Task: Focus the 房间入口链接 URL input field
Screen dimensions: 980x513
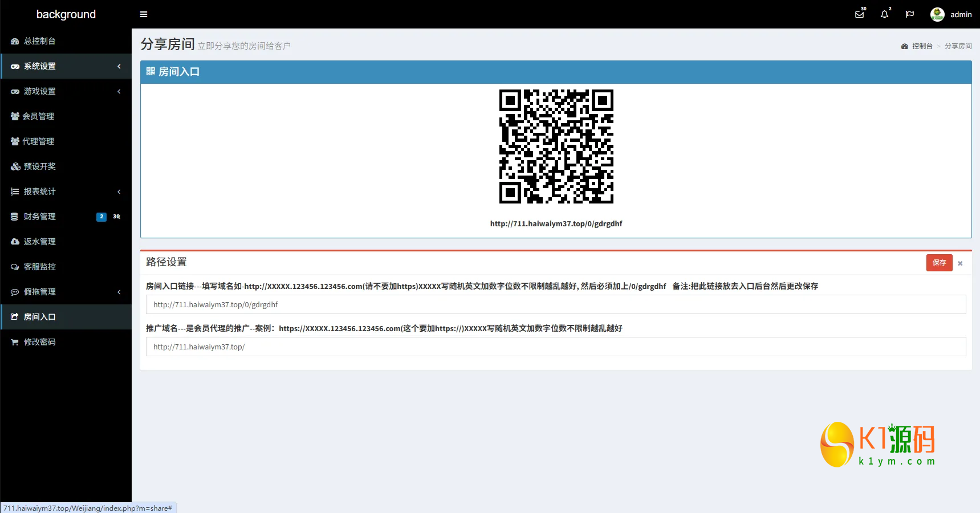Action: pyautogui.click(x=556, y=304)
